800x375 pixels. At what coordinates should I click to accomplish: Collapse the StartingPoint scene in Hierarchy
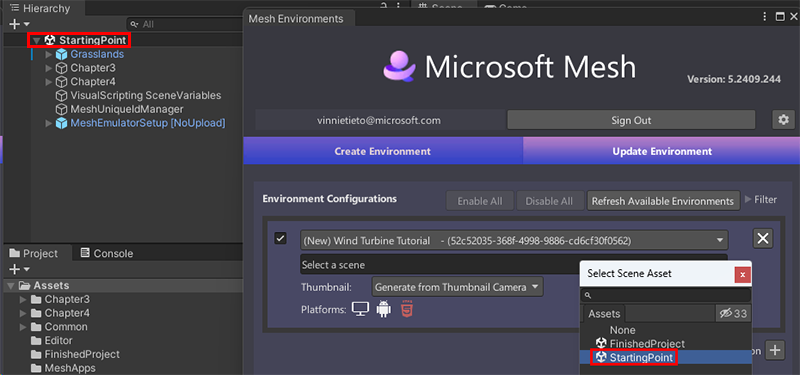[36, 40]
